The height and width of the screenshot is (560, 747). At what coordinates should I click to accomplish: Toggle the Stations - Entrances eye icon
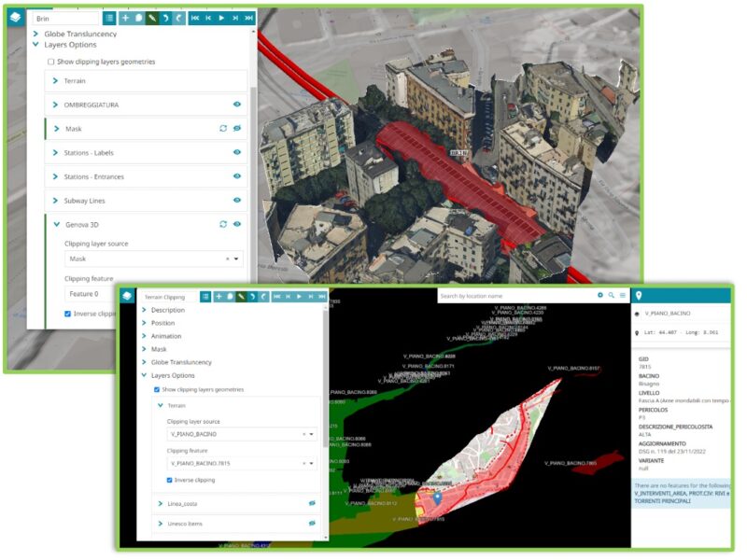pyautogui.click(x=237, y=176)
